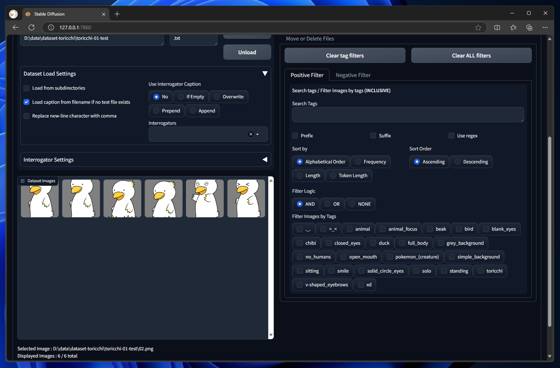560x368 pixels.
Task: Filter images by the grey_background tag
Action: (461, 243)
